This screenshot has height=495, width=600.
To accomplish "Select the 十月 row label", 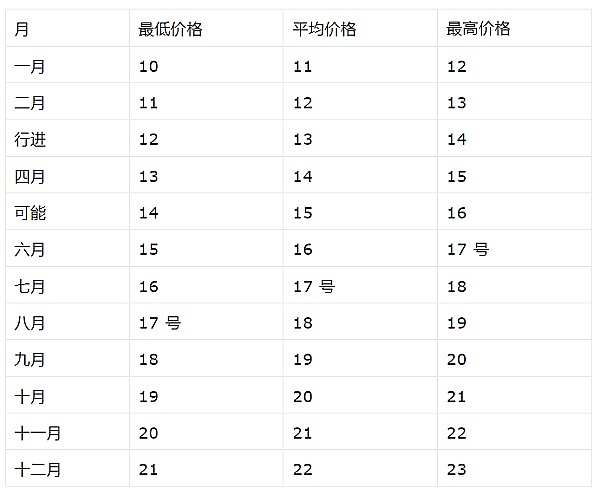I will [x=30, y=397].
